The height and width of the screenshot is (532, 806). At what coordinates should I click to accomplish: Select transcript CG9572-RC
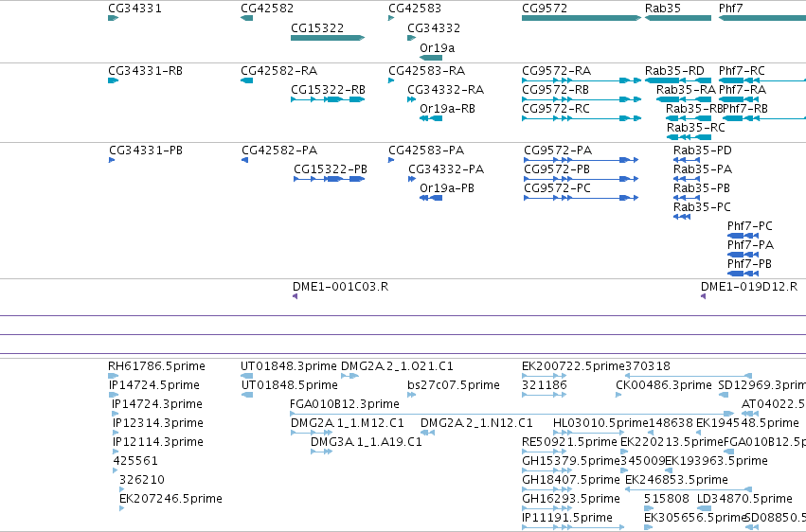[556, 108]
